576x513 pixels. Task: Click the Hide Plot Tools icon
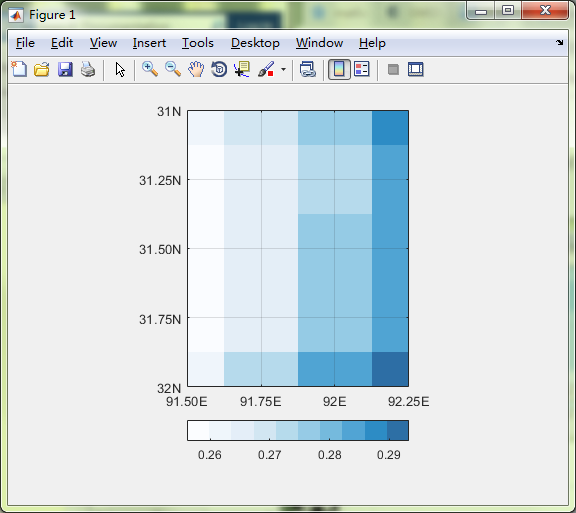point(393,69)
